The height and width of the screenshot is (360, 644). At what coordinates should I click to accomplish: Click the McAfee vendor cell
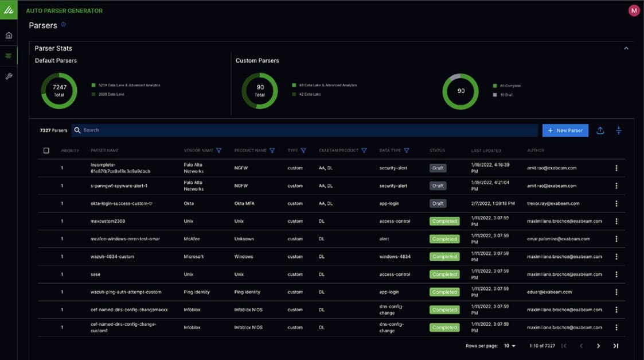[x=192, y=239]
